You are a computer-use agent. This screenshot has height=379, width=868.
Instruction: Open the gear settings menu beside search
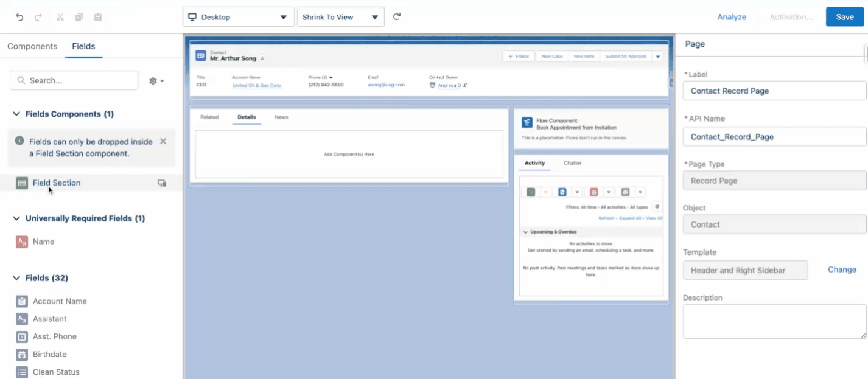pos(156,80)
